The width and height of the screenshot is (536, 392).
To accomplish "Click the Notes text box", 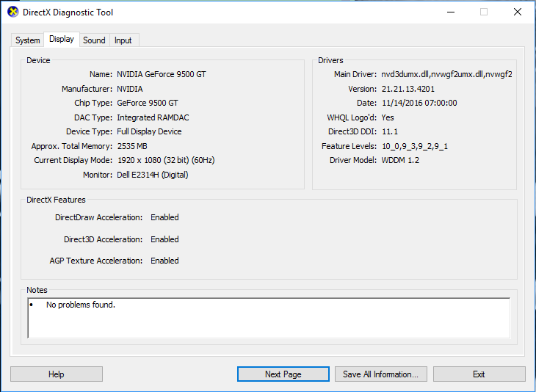I will [269, 318].
